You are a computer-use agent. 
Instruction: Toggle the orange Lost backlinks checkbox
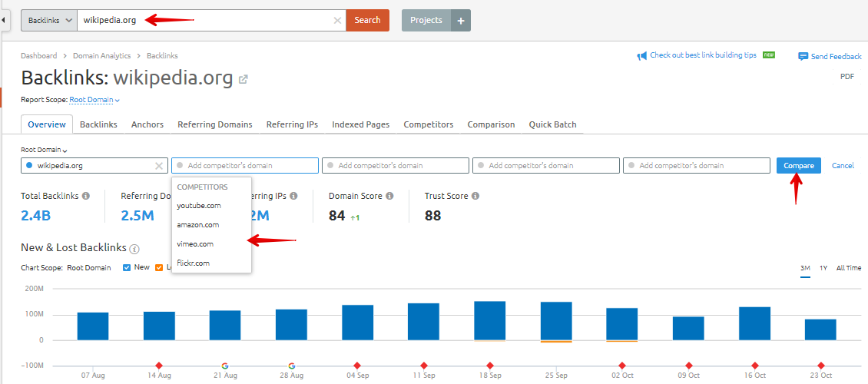pyautogui.click(x=159, y=268)
